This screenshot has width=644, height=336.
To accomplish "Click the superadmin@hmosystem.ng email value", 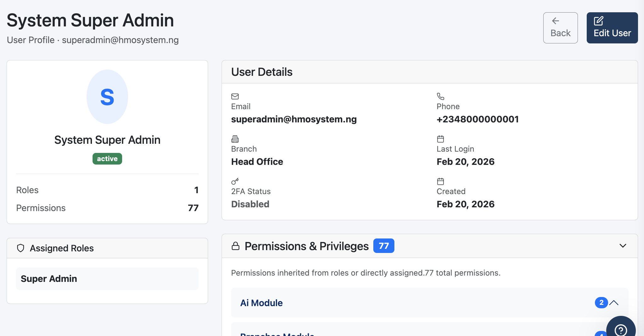I will coord(294,119).
